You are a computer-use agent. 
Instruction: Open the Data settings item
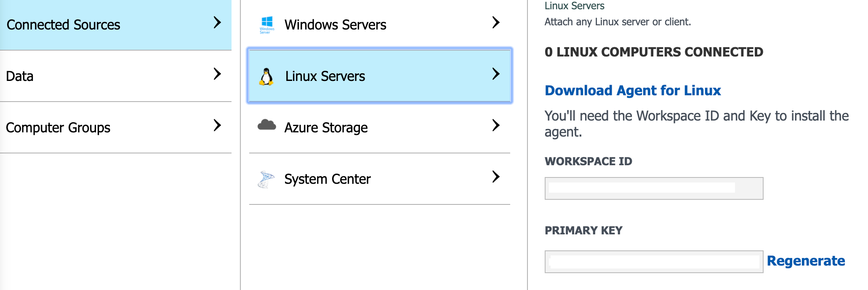(116, 76)
